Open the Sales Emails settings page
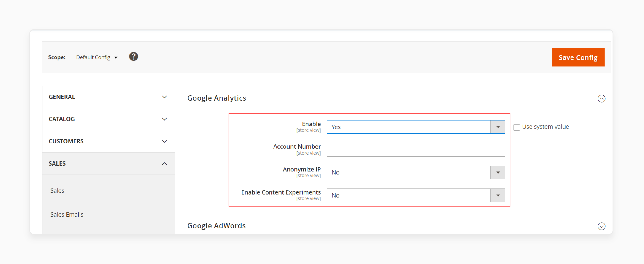 67,214
